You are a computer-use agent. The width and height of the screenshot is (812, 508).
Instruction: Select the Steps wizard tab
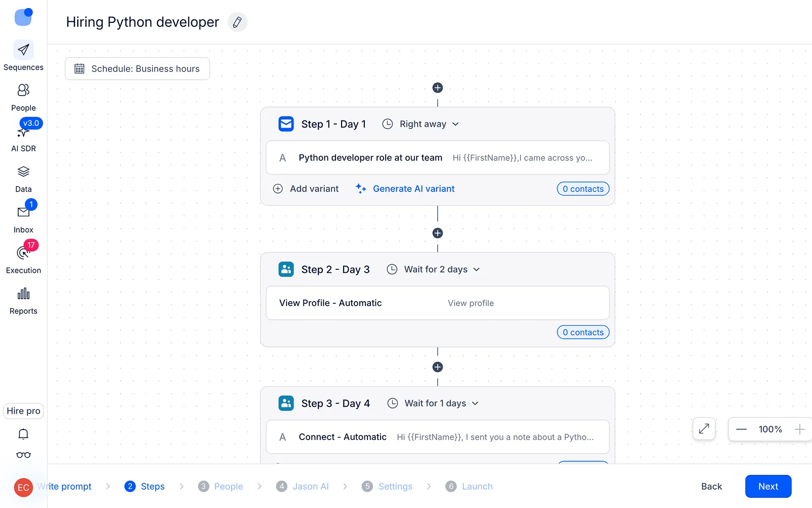[145, 486]
